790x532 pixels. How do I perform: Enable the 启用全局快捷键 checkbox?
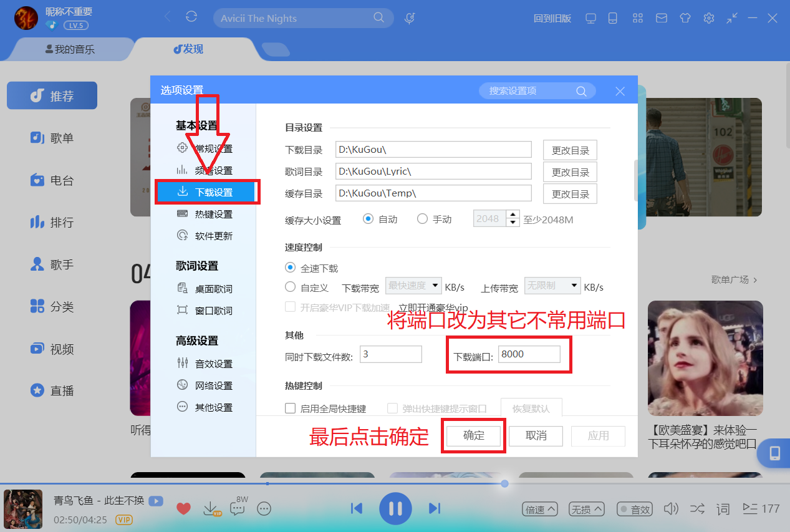(x=290, y=407)
